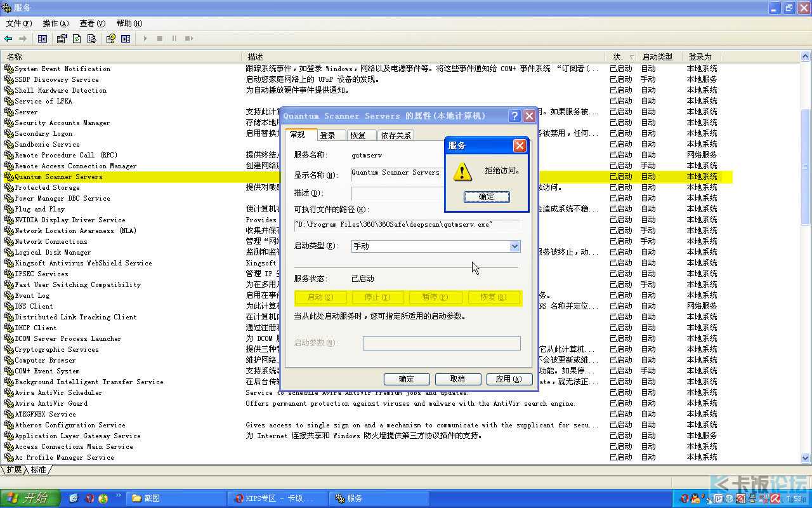
Task: Click the greyed Restart Service toolbar icon
Action: [189, 39]
